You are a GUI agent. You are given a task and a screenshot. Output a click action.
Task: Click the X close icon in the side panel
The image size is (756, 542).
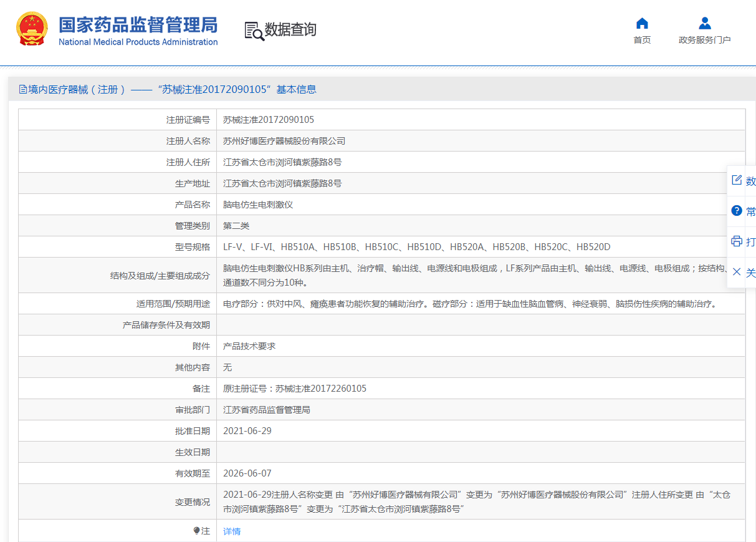pos(737,272)
